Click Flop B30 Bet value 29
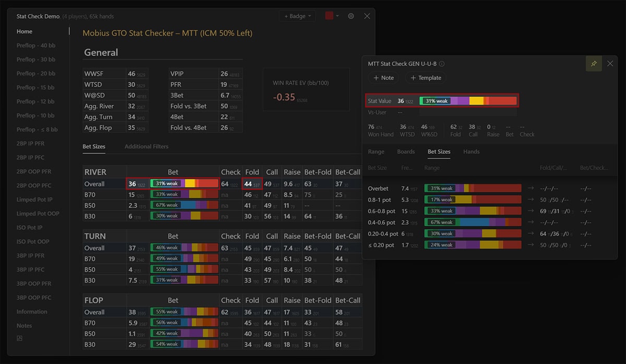Viewport: 626px width, 364px height. [133, 344]
